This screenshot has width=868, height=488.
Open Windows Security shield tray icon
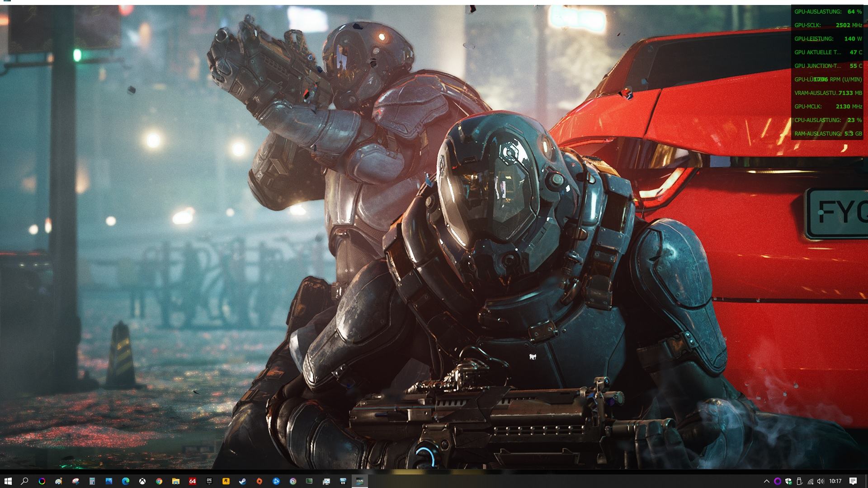tap(788, 481)
